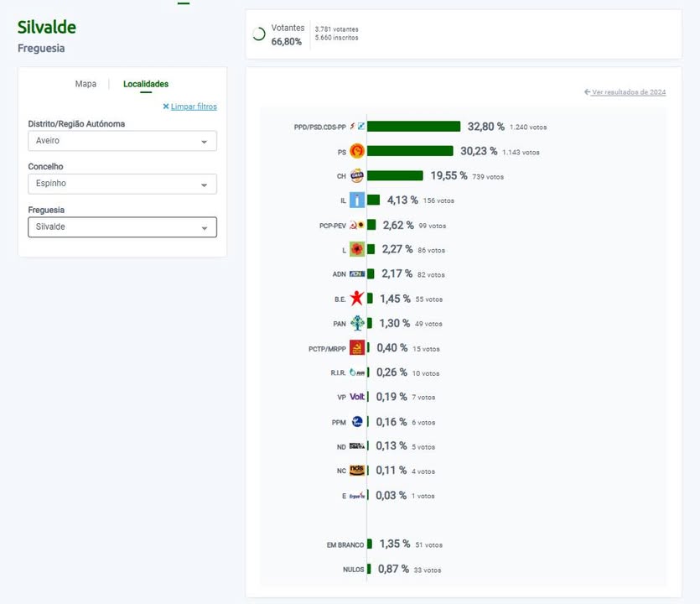This screenshot has width=700, height=604.
Task: Click the Votantes turnout circle indicator
Action: (x=259, y=34)
